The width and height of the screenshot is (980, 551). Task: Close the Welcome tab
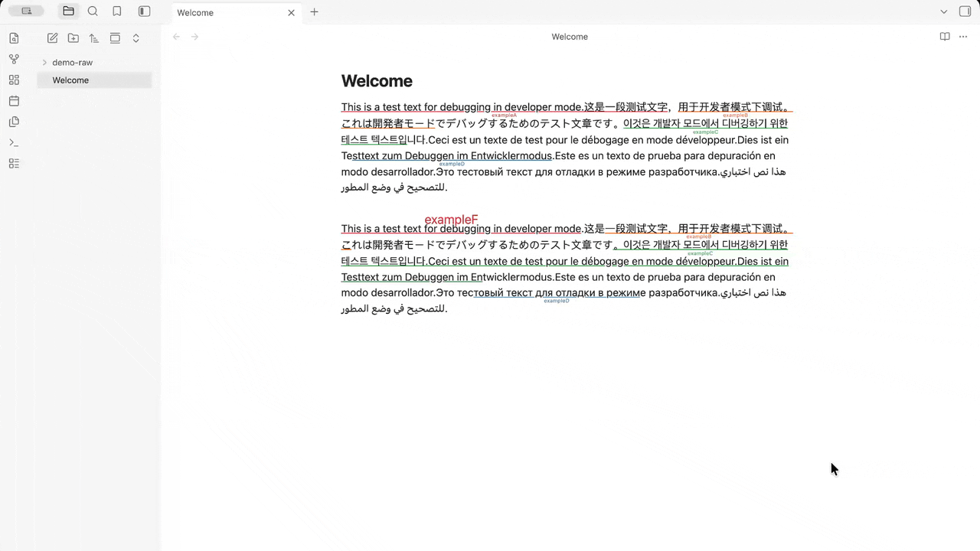[x=291, y=13]
